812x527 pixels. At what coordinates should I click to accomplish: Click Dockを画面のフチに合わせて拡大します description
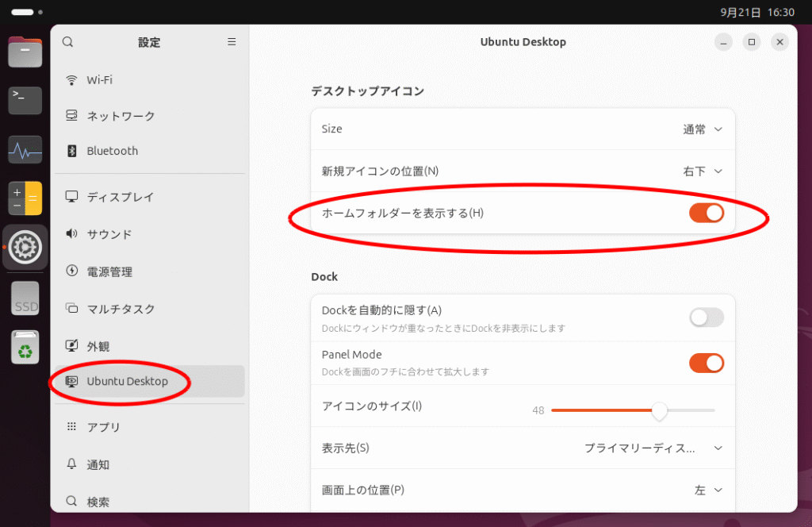coord(405,372)
